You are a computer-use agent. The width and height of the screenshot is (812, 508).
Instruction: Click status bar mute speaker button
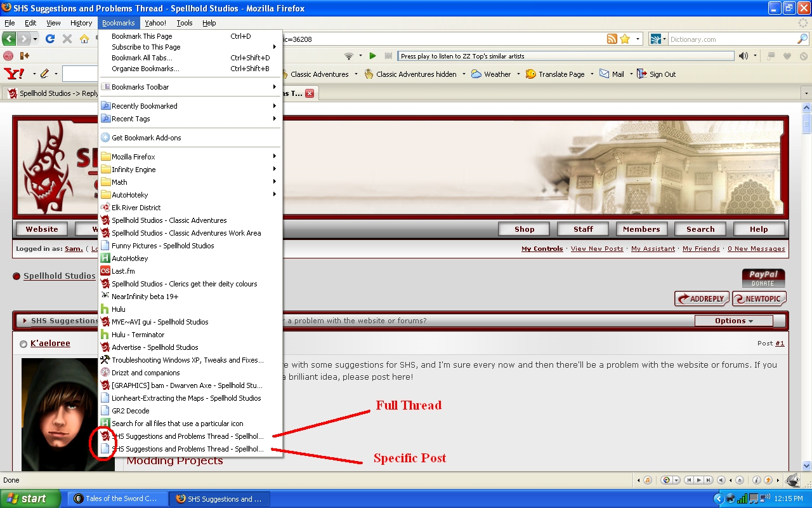pyautogui.click(x=721, y=480)
